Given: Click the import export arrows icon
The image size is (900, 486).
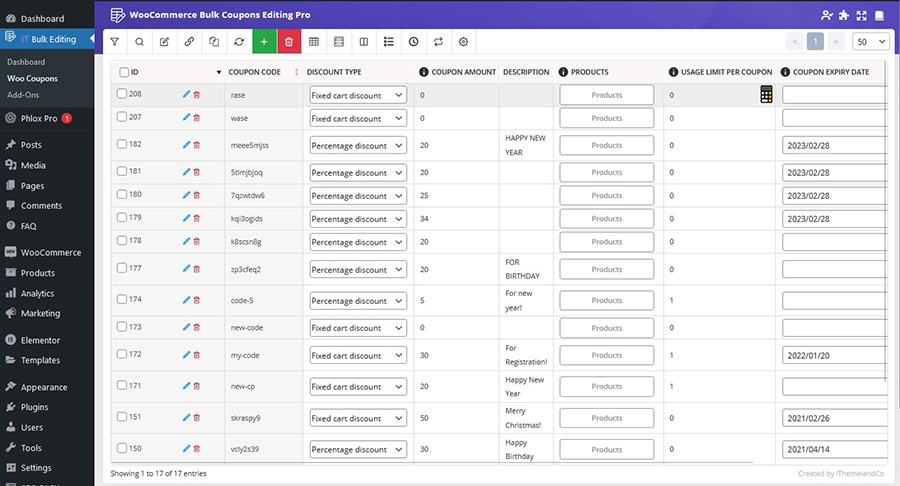Looking at the screenshot, I should (439, 41).
